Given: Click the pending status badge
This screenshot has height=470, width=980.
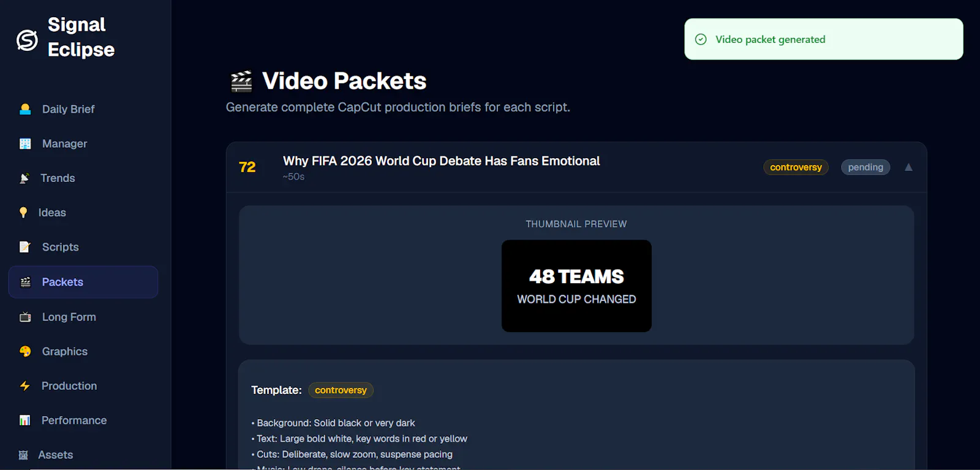Looking at the screenshot, I should 865,167.
